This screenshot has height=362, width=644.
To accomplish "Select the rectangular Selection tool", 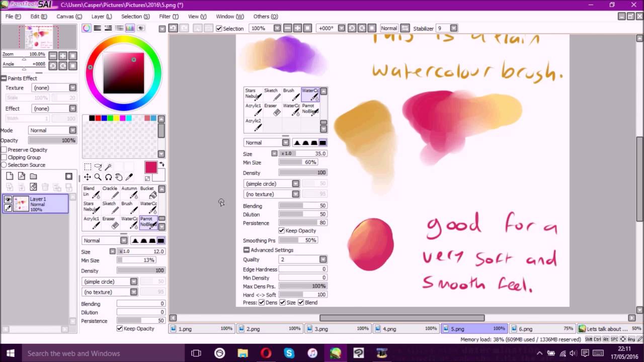I will click(88, 167).
